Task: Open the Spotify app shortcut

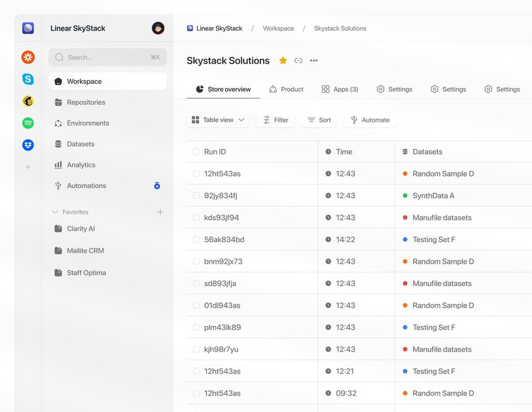Action: (28, 123)
